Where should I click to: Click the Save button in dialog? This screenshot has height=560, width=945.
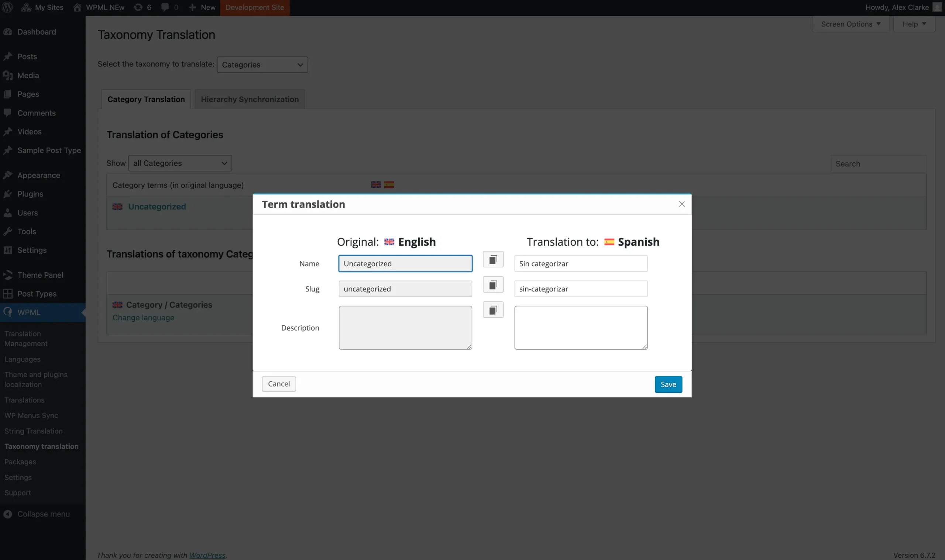tap(668, 384)
